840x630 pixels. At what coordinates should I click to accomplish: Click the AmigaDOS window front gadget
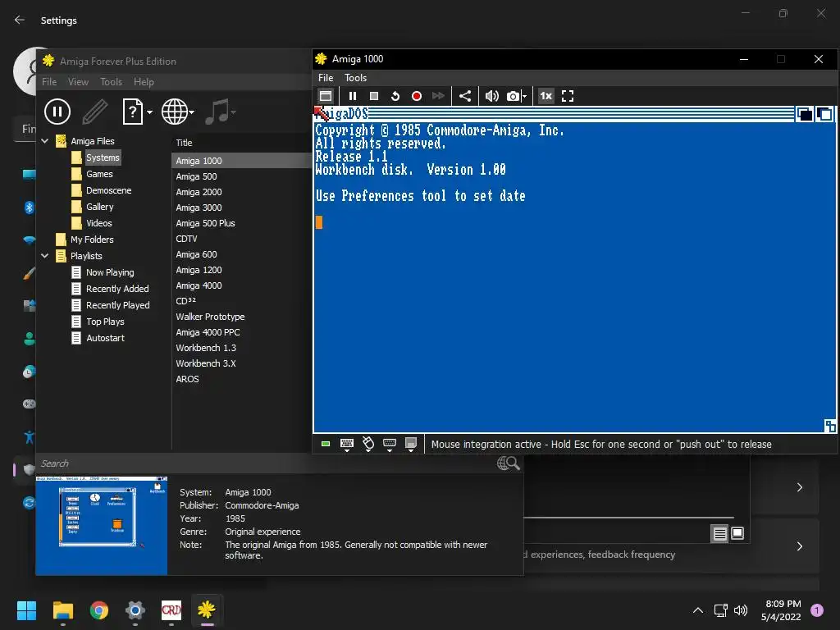[825, 114]
